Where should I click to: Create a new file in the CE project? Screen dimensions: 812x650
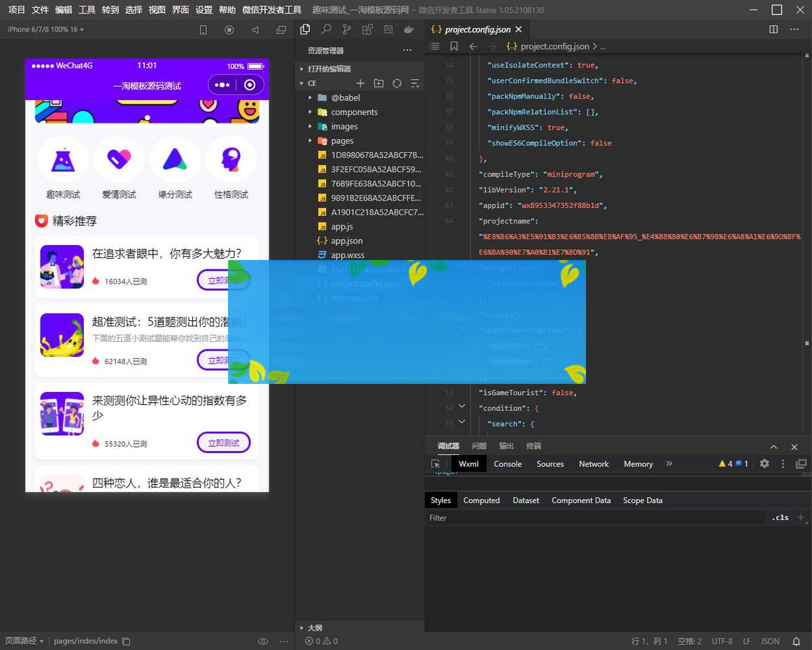361,83
